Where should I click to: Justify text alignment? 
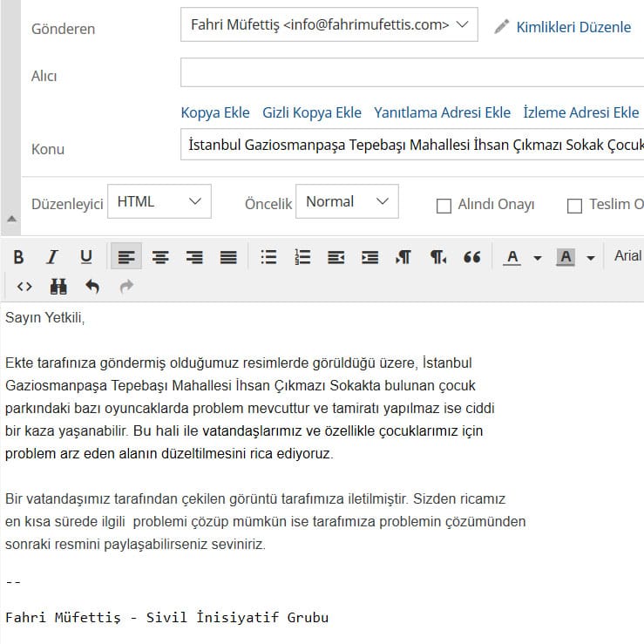click(x=228, y=257)
